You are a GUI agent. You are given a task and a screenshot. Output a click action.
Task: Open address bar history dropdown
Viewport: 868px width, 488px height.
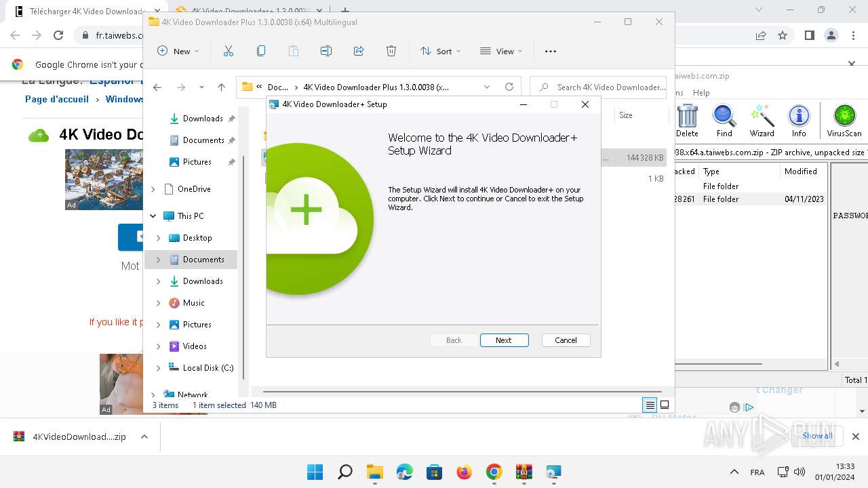[x=487, y=87]
